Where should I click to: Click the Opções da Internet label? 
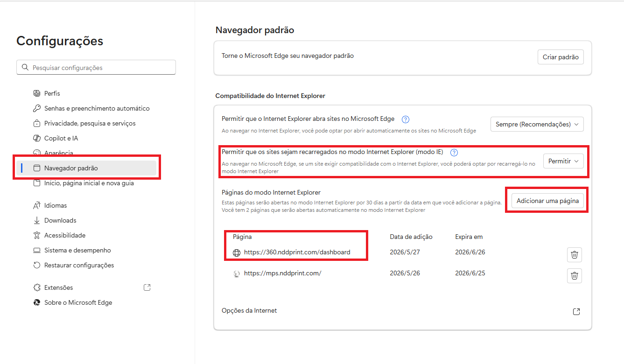249,310
